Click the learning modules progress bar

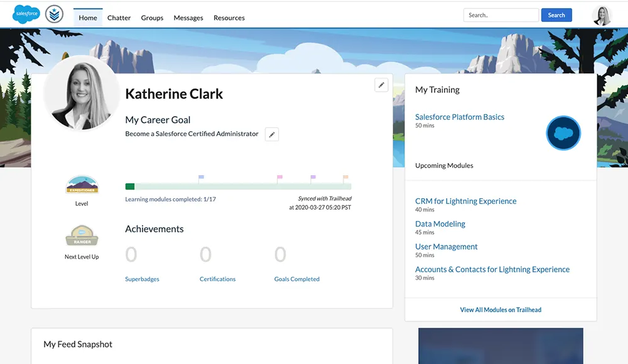tap(238, 186)
